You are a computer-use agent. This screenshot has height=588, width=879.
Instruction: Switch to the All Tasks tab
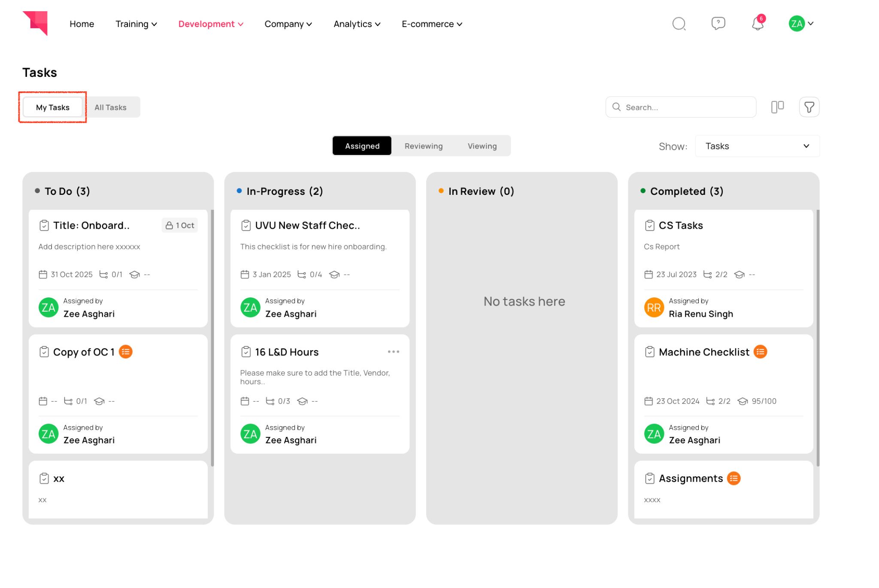click(x=110, y=107)
